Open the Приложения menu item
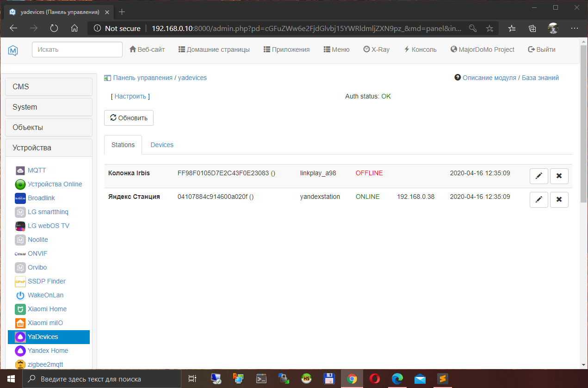Image resolution: width=588 pixels, height=388 pixels. pos(286,49)
